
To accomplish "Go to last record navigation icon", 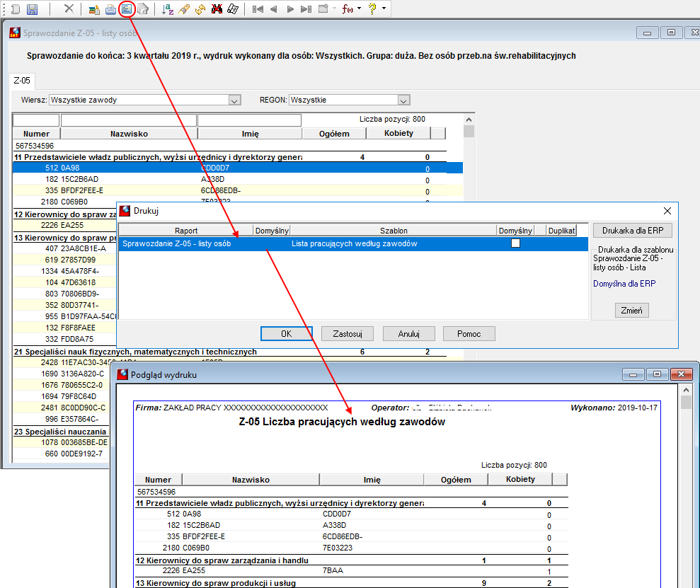I will pos(306,9).
